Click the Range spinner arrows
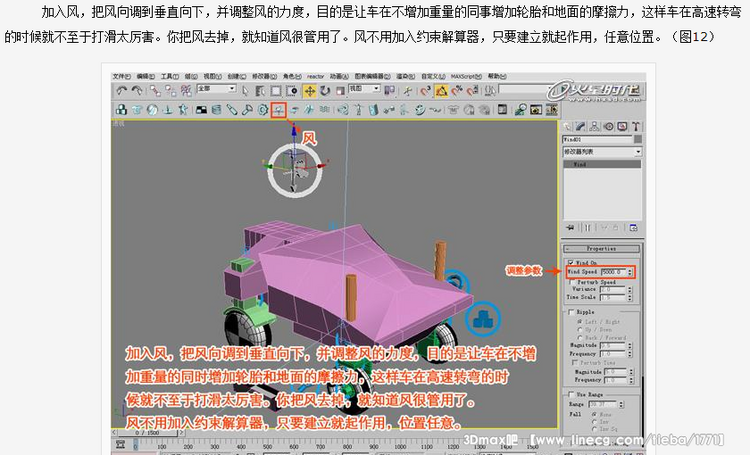 [x=621, y=405]
